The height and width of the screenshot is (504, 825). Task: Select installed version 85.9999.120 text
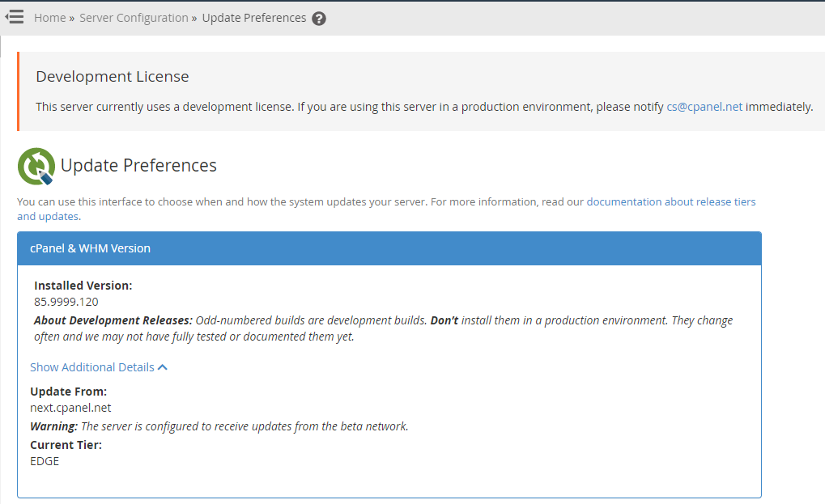click(66, 302)
